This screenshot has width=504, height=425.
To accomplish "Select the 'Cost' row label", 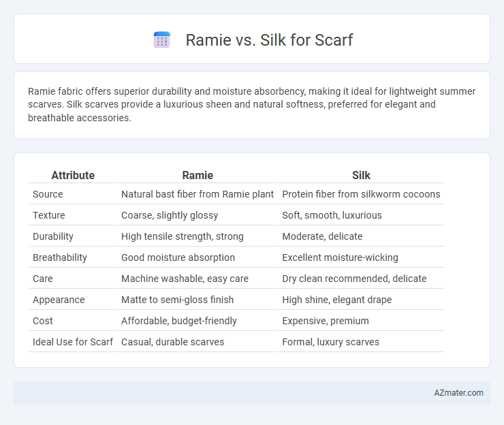I will tap(43, 321).
